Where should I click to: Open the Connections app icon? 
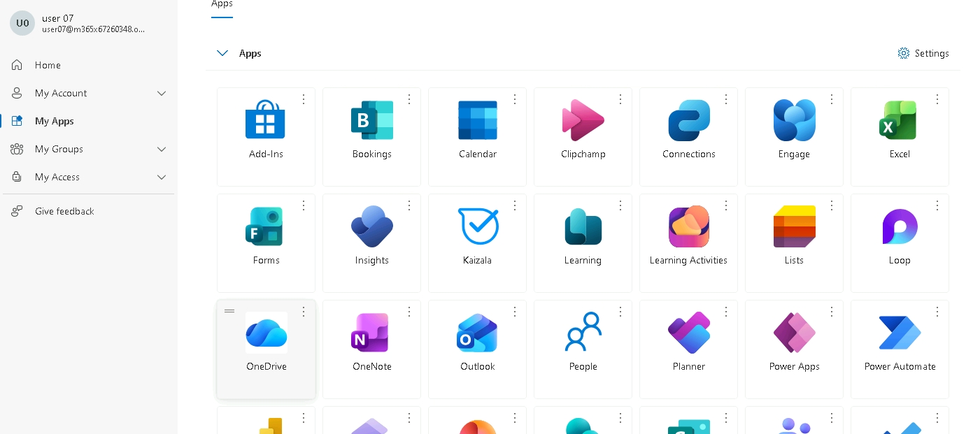(689, 120)
